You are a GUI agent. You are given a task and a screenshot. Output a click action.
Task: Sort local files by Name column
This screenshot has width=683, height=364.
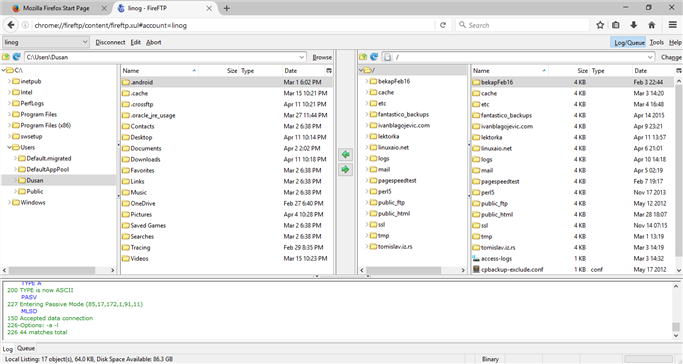tap(159, 71)
